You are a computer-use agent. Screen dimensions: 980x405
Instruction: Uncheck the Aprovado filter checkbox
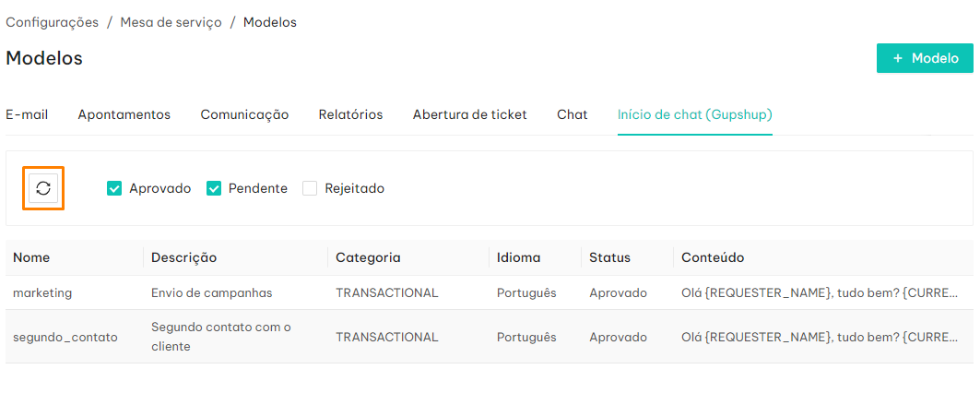(x=114, y=188)
